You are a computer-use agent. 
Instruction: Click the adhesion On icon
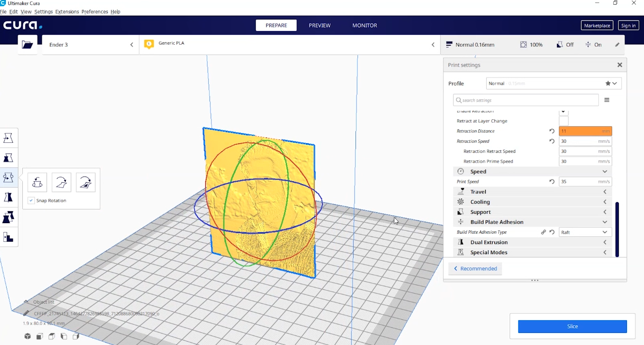pyautogui.click(x=588, y=45)
